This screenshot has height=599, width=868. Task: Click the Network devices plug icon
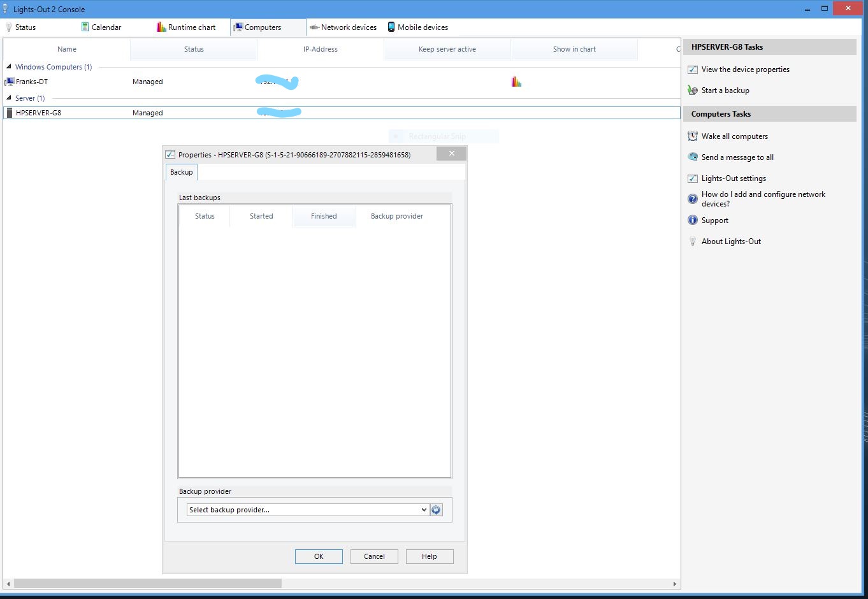click(x=314, y=27)
